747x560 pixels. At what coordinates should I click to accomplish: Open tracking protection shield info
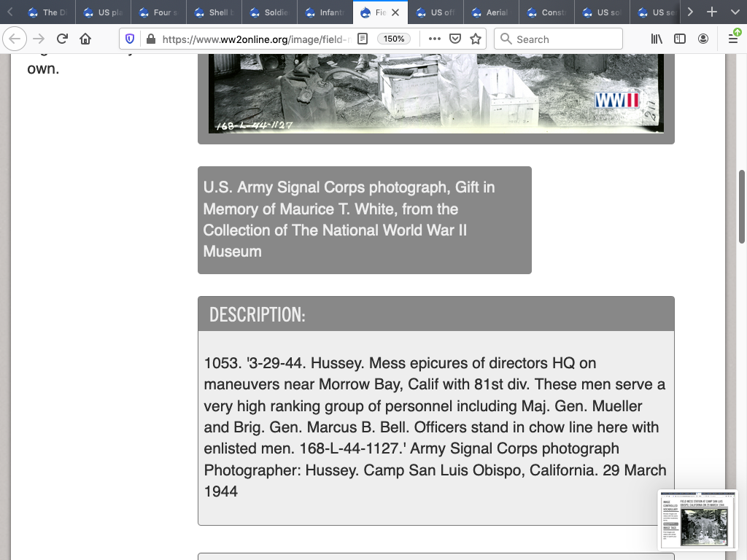[130, 39]
